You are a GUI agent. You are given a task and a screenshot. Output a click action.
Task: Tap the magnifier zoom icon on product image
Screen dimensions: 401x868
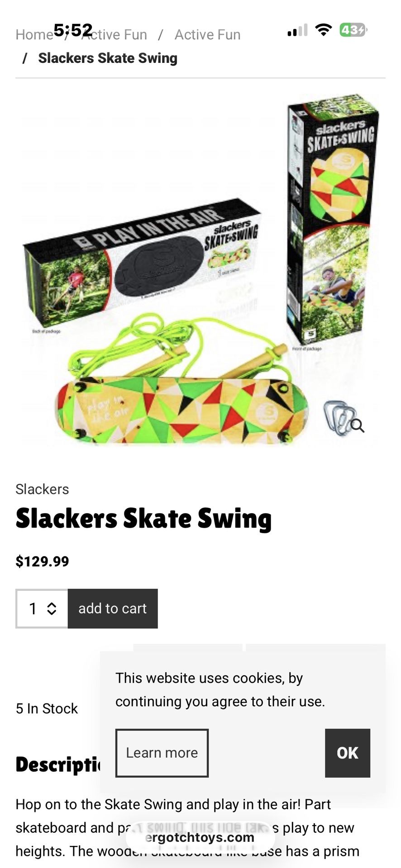tap(358, 425)
